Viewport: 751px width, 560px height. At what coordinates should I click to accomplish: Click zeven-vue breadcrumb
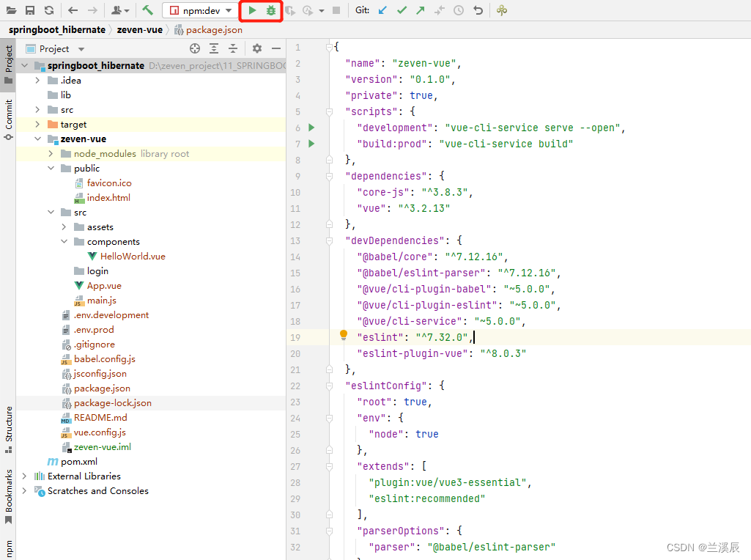139,30
